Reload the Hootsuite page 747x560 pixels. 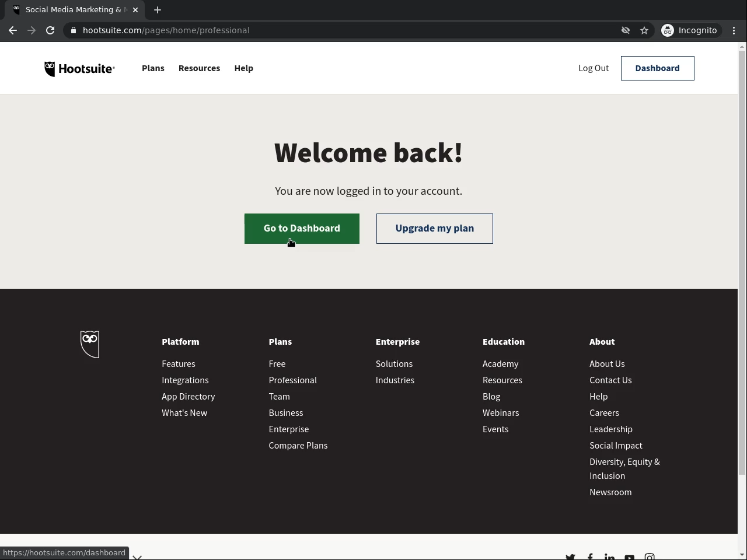pyautogui.click(x=50, y=30)
